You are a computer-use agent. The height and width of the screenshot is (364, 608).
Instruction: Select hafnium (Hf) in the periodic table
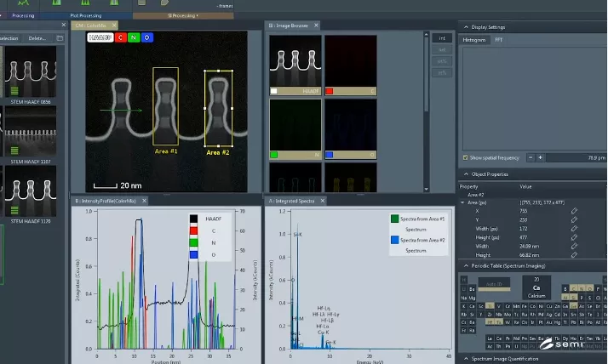pos(490,322)
